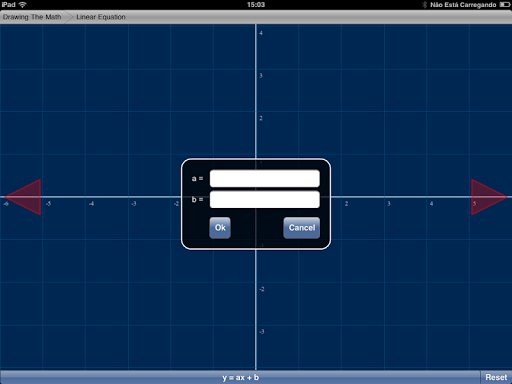This screenshot has height=384, width=512.
Task: Click the time 15:03 in status bar
Action: (x=256, y=5)
